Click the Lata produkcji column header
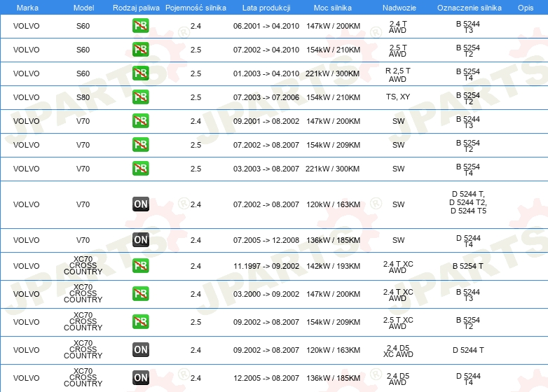The image size is (548, 392). [x=266, y=8]
